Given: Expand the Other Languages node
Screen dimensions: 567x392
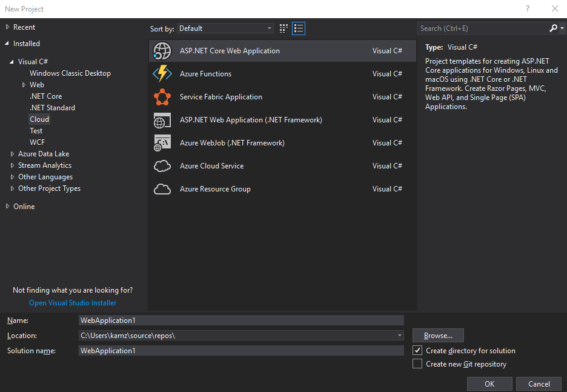Looking at the screenshot, I should 12,177.
